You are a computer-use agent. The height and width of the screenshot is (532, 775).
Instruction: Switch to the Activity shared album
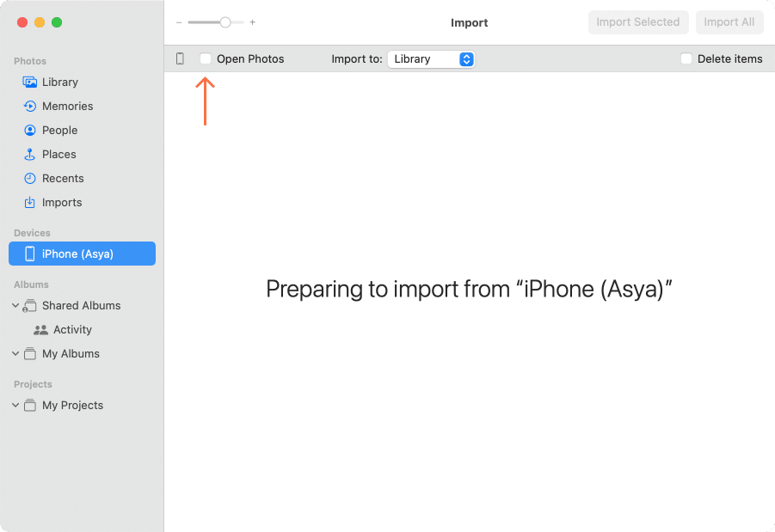pyautogui.click(x=72, y=329)
